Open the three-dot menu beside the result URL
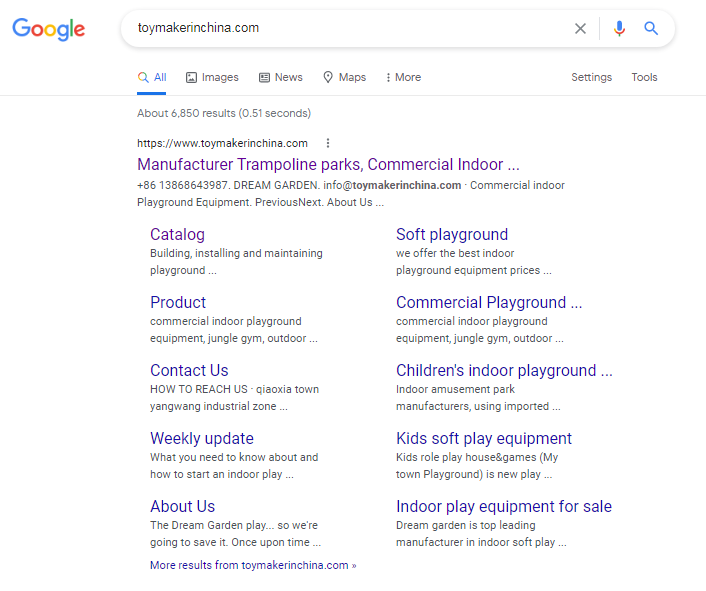The width and height of the screenshot is (706, 591). (328, 143)
